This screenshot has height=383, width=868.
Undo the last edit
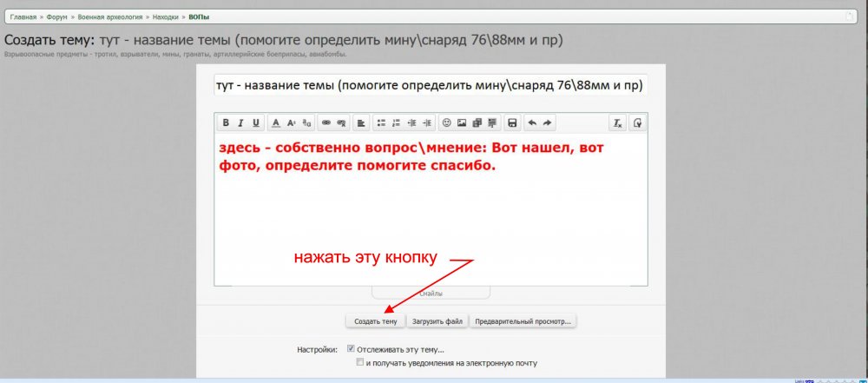coord(532,122)
